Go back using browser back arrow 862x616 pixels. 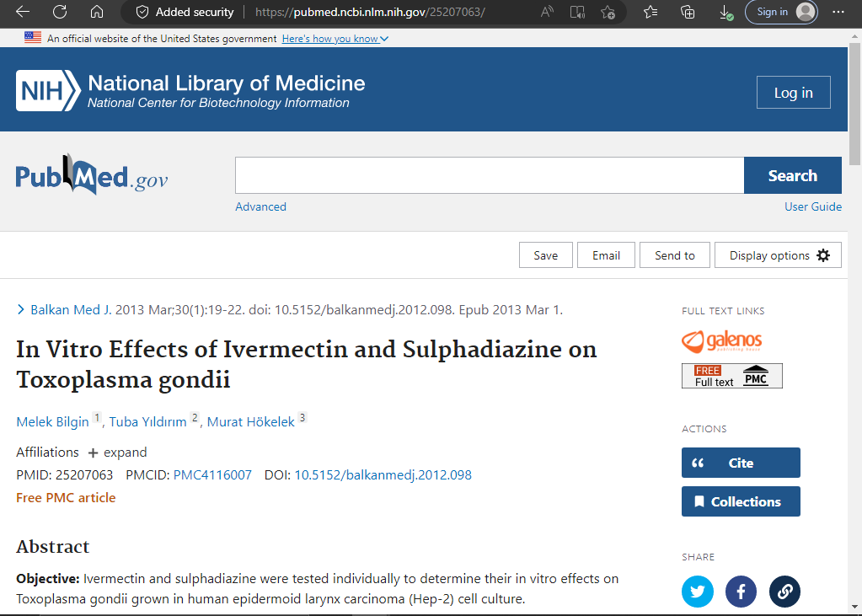[x=23, y=12]
